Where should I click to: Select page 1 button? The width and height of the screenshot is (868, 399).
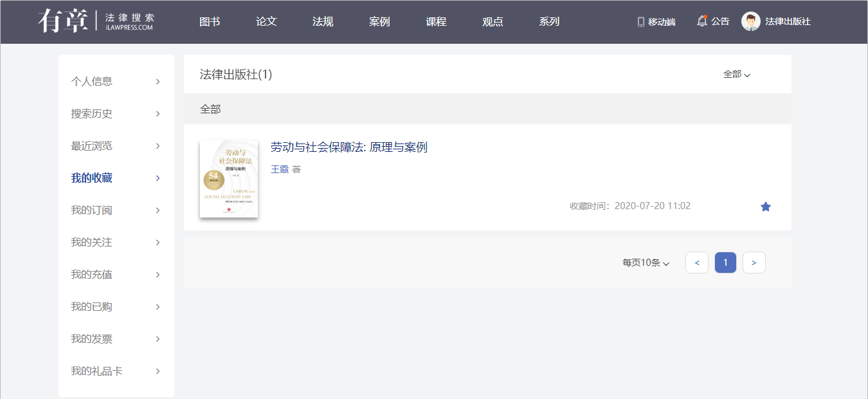tap(725, 263)
